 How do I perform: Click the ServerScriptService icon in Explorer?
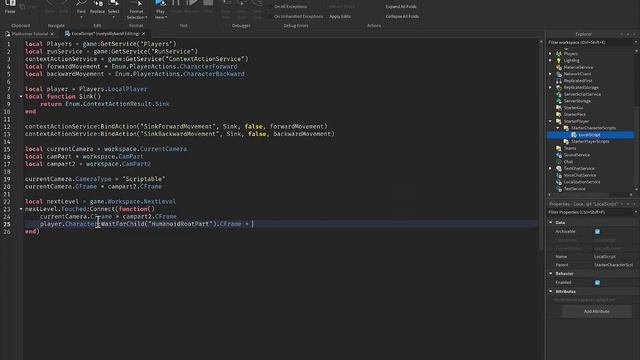pyautogui.click(x=559, y=94)
